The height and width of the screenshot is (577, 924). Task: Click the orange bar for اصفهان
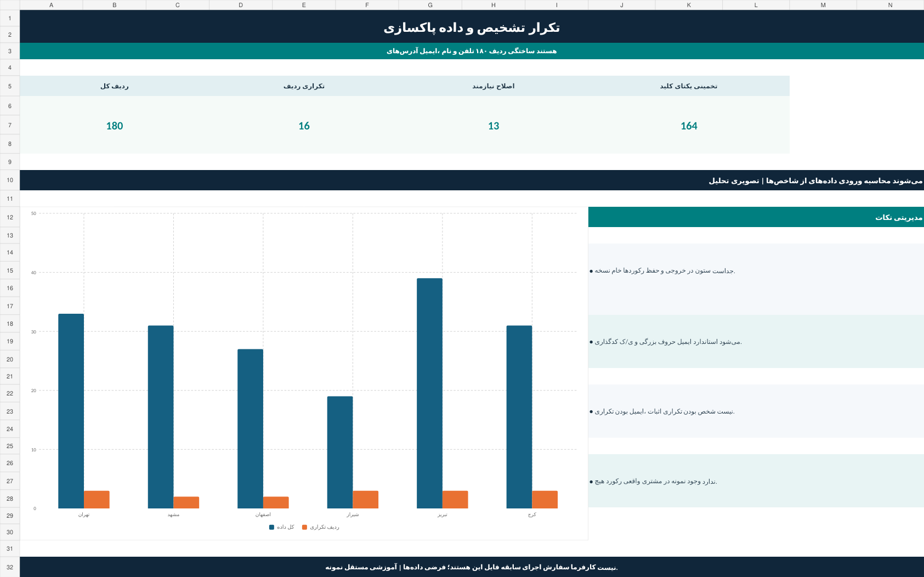[x=276, y=502]
